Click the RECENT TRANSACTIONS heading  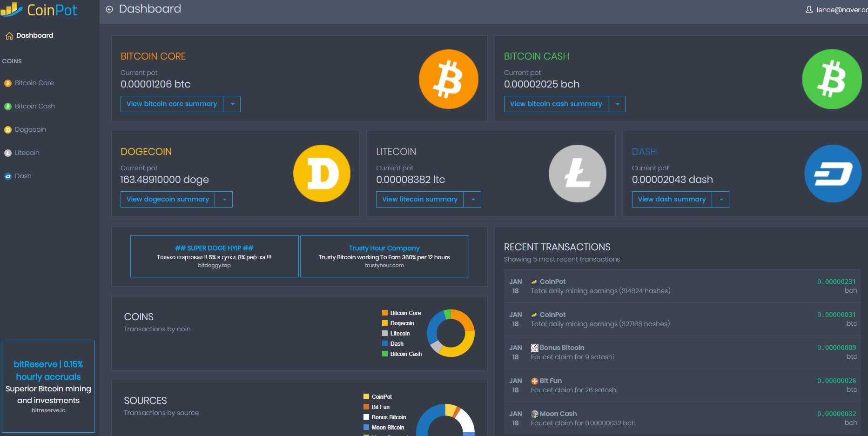pyautogui.click(x=557, y=247)
